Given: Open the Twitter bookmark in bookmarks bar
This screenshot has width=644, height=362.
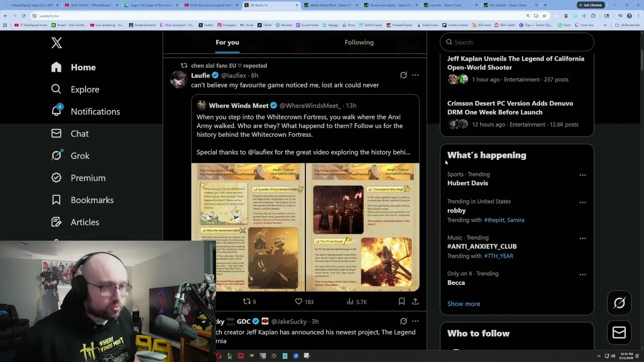Looking at the screenshot, I should tap(206, 25).
